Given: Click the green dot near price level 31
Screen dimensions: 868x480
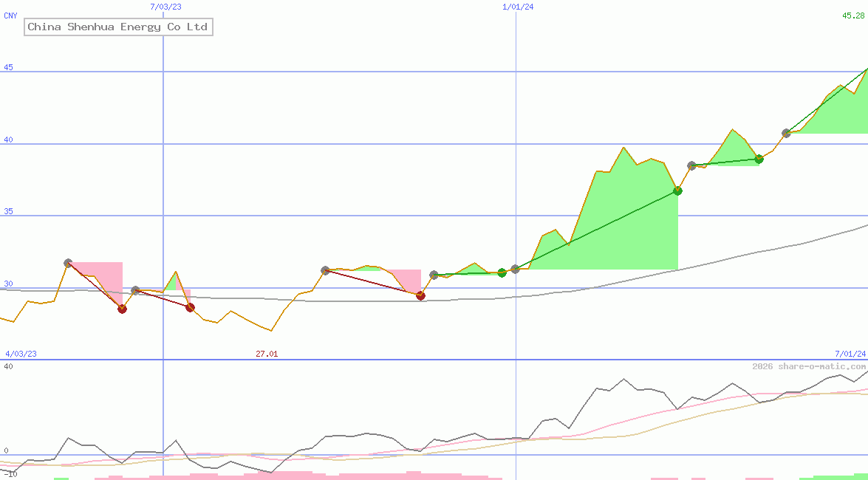Looking at the screenshot, I should pos(502,272).
